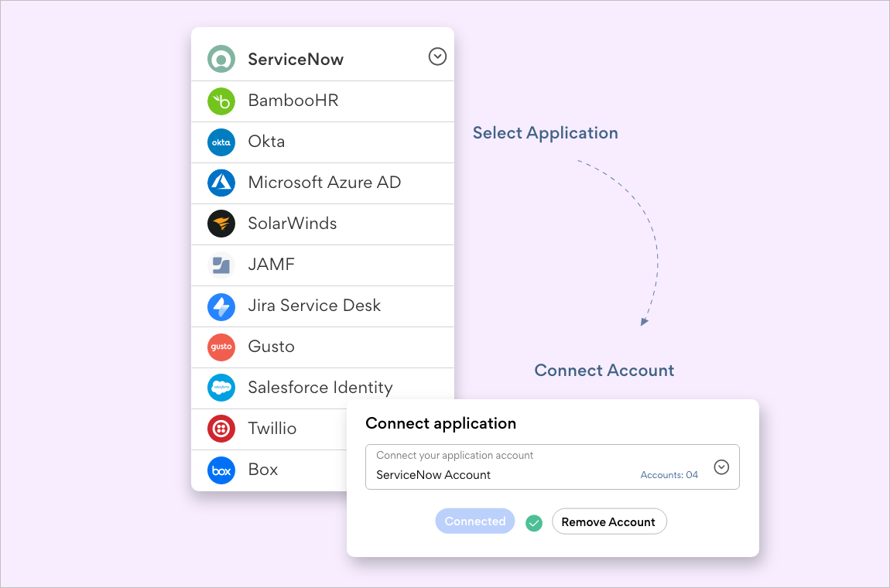Expand the account selector chevron
Screen dimensions: 890x588
click(x=721, y=467)
